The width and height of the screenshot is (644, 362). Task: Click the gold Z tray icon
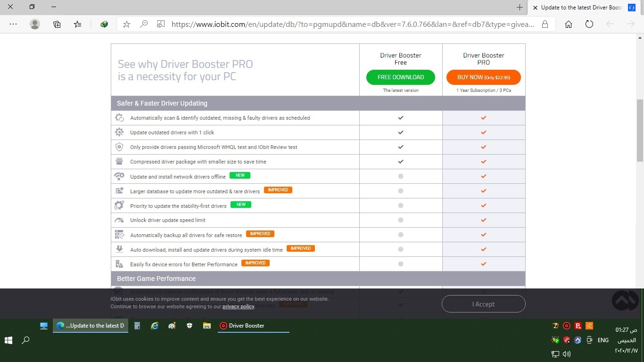(x=556, y=326)
